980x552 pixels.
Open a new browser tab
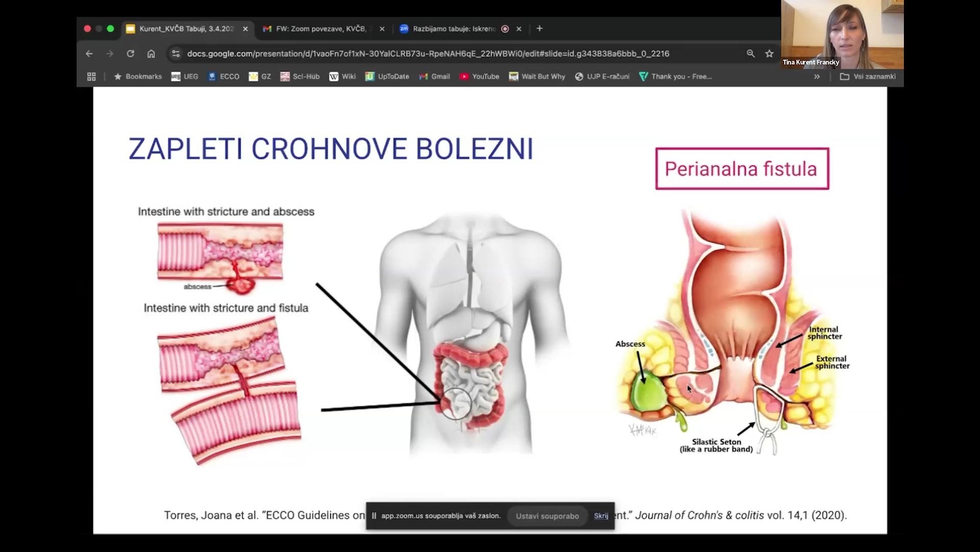pyautogui.click(x=539, y=29)
